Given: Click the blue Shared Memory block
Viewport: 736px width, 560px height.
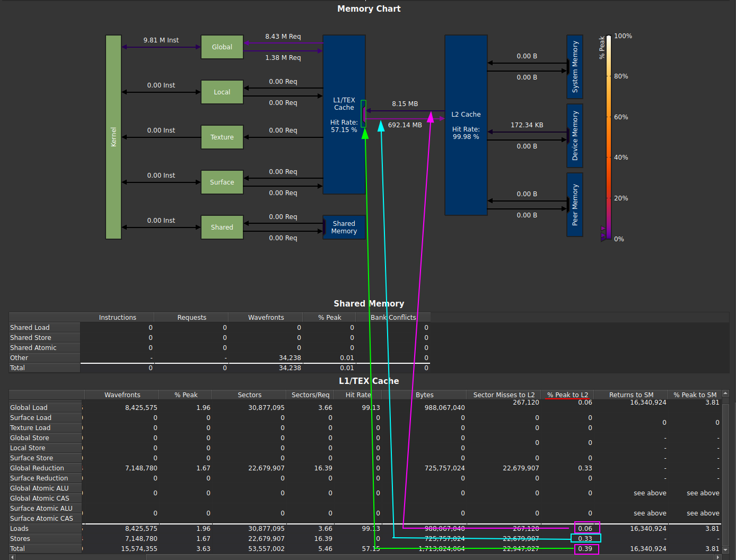Looking at the screenshot, I should pyautogui.click(x=344, y=227).
